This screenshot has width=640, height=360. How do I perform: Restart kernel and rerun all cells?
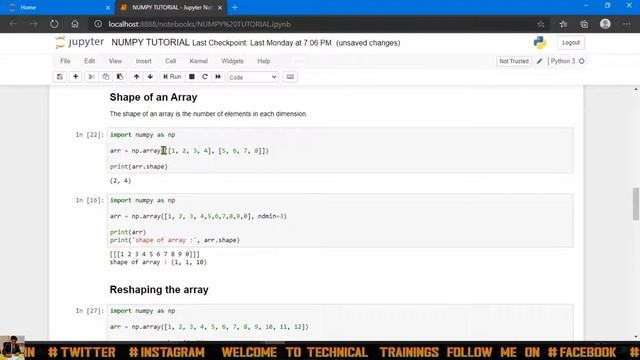[x=218, y=77]
